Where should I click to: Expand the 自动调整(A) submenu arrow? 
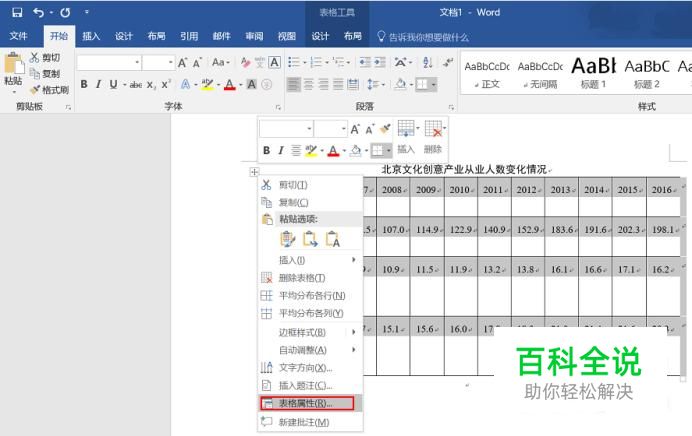[354, 350]
